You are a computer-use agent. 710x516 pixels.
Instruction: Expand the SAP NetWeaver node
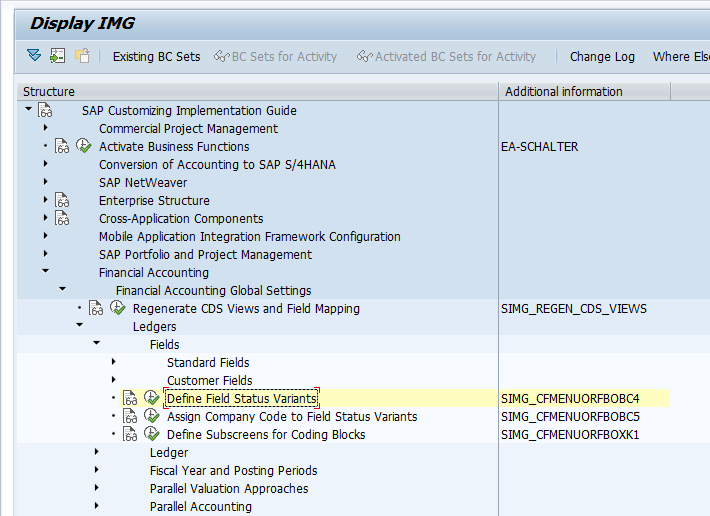pyautogui.click(x=45, y=182)
